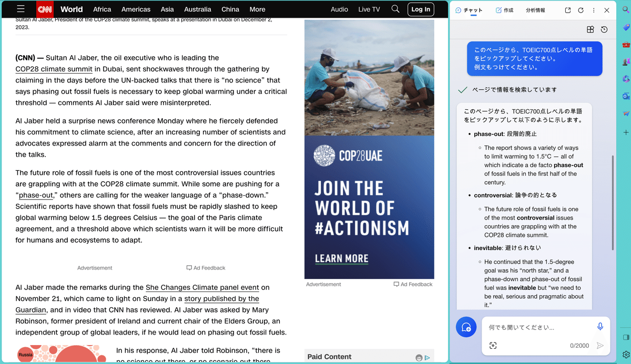Open She Changes Climate panel event link

pyautogui.click(x=202, y=287)
